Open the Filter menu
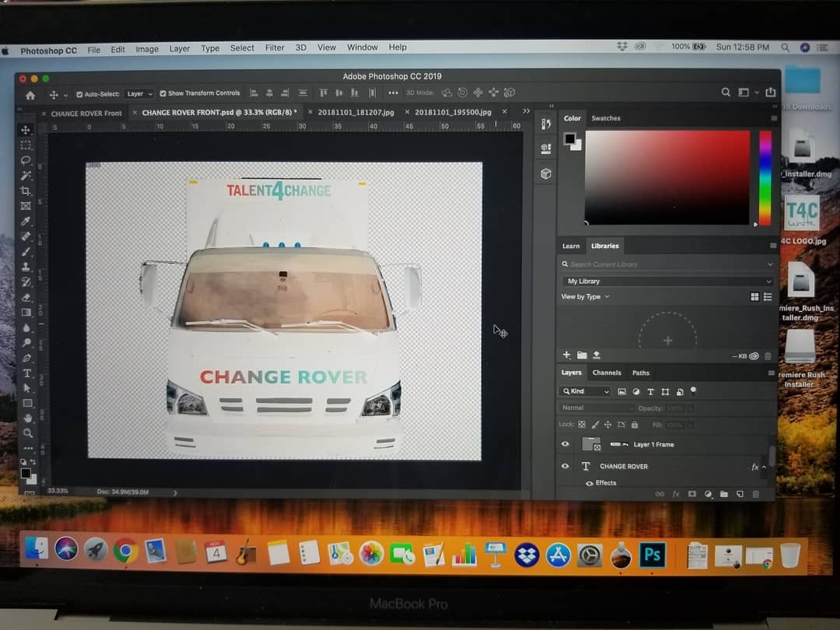The height and width of the screenshot is (630, 840). tap(275, 47)
